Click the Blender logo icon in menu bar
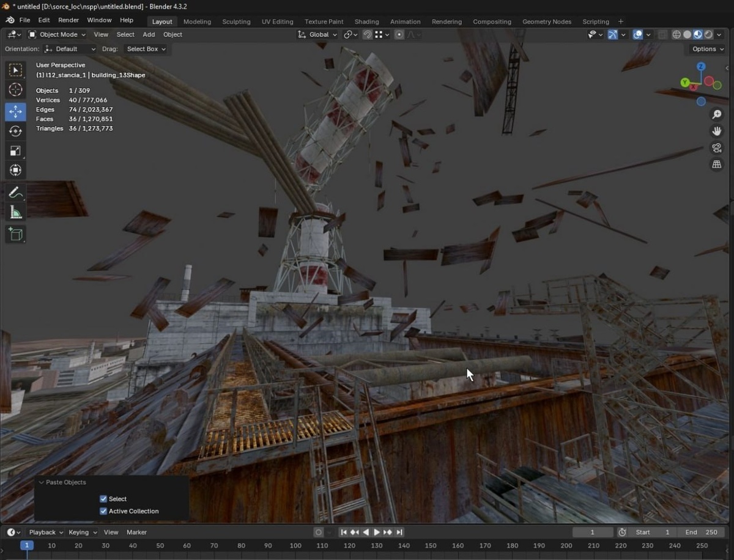This screenshot has height=560, width=734. point(10,20)
